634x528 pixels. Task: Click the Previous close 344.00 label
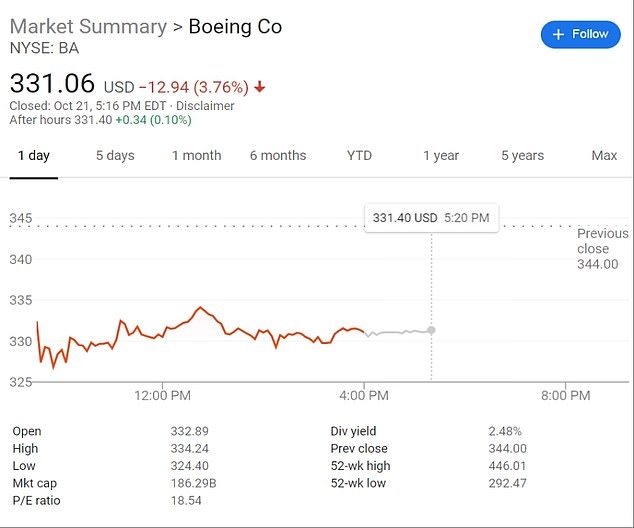[602, 248]
